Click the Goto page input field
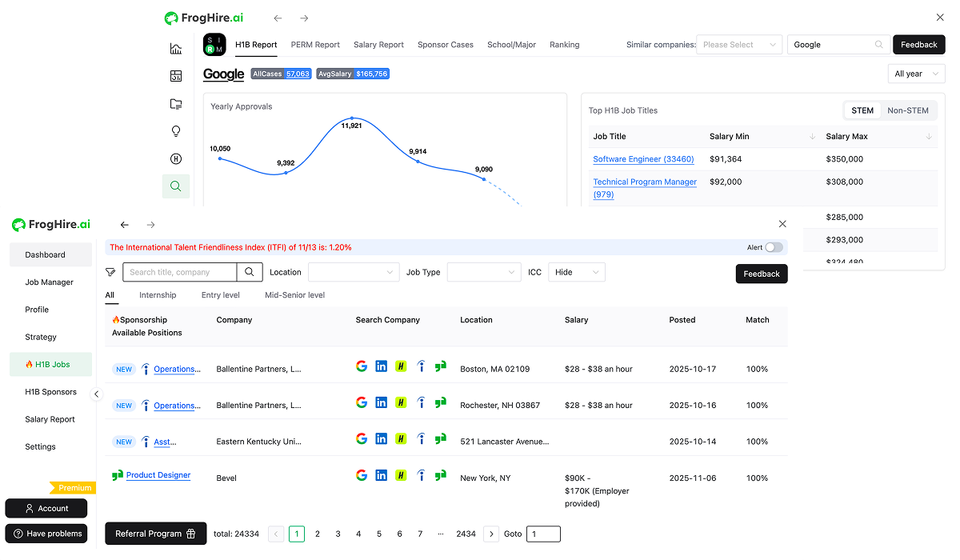 coord(542,534)
